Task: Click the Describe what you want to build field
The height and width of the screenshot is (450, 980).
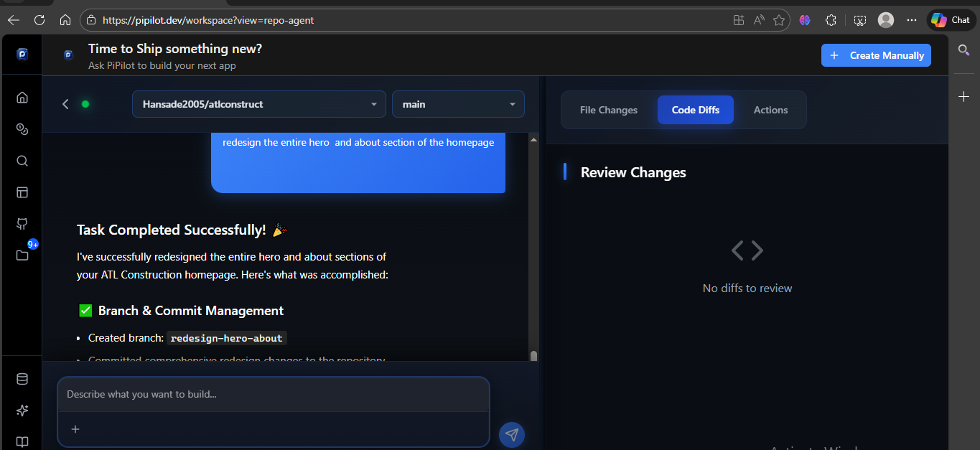Action: pos(273,394)
